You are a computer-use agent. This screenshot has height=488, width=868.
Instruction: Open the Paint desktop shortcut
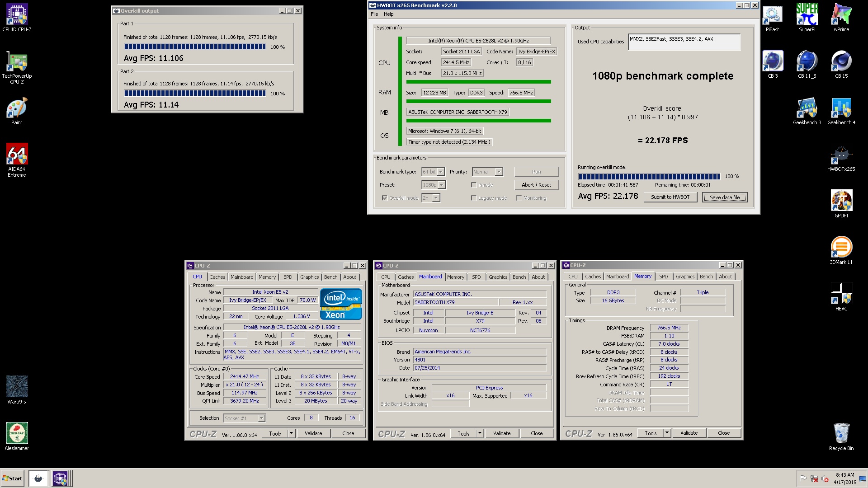coord(17,111)
